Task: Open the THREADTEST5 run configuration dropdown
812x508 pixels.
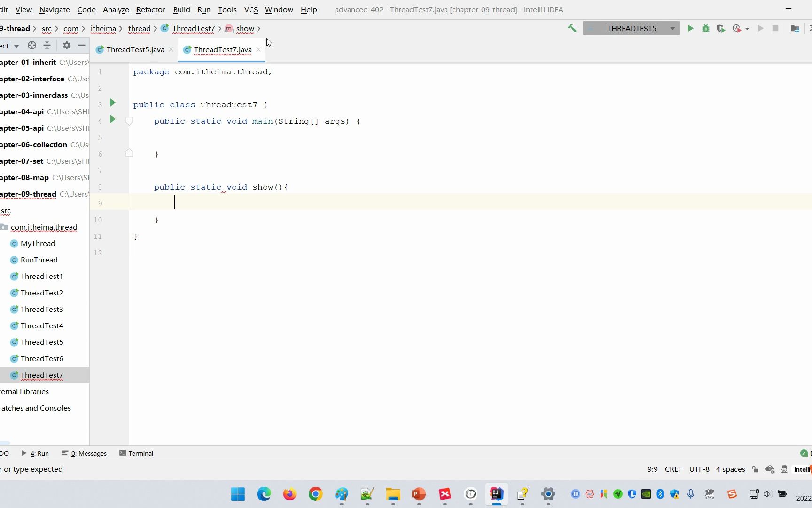Action: (x=631, y=28)
